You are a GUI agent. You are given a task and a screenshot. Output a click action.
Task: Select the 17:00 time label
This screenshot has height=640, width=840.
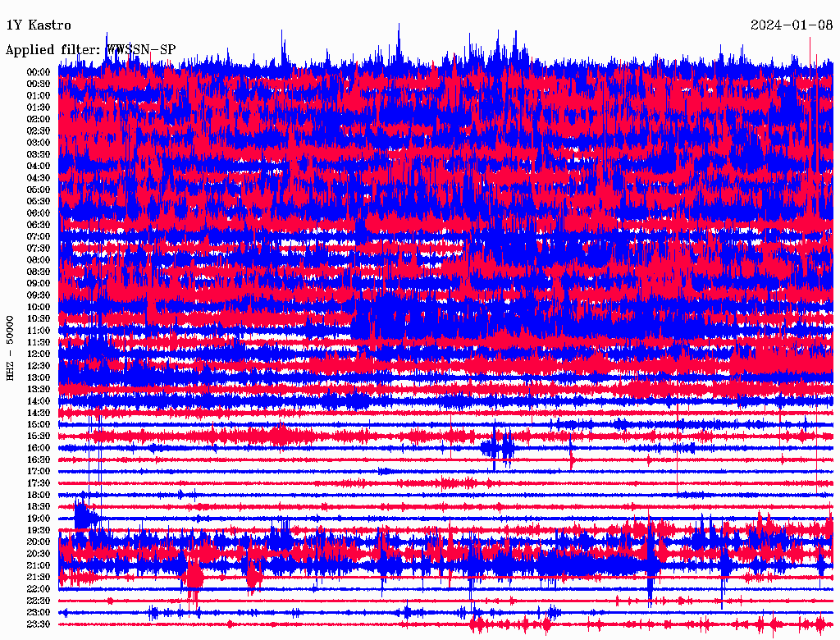click(39, 472)
